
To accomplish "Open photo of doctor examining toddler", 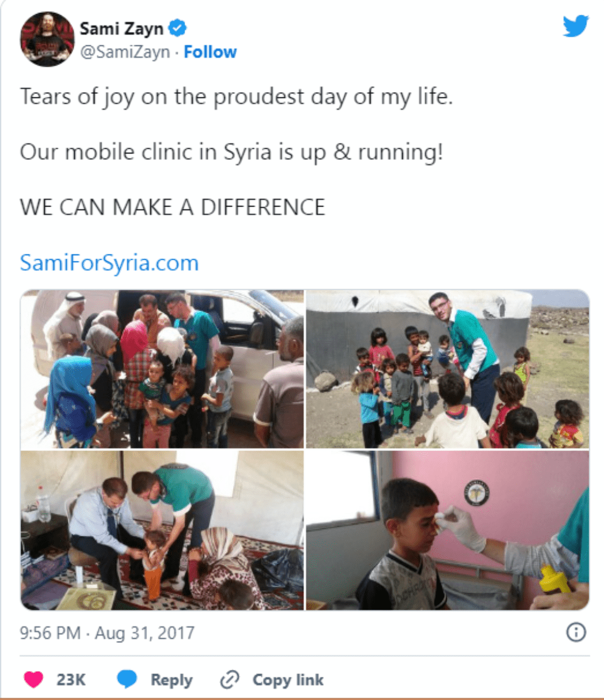I will point(162,531).
